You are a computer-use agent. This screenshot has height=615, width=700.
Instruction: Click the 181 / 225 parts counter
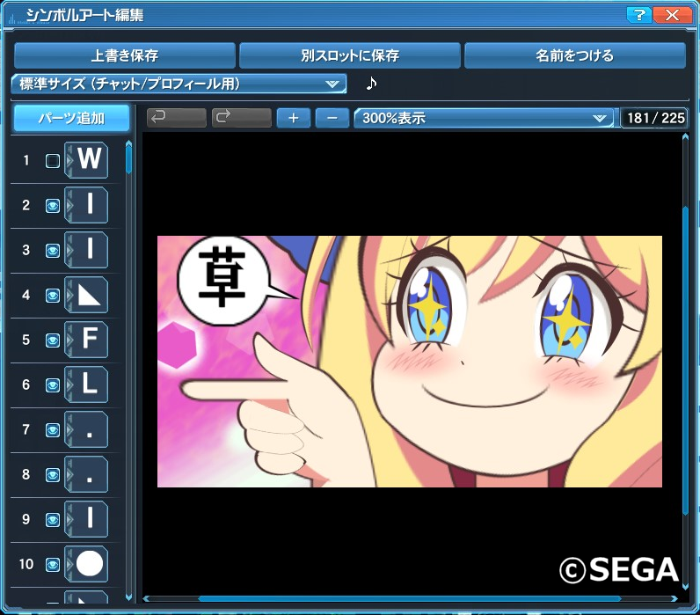(655, 118)
